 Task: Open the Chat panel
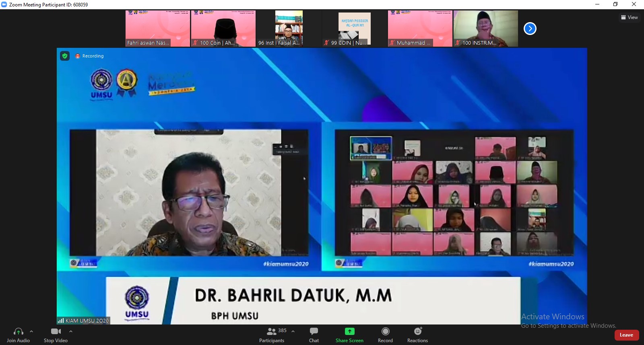click(314, 335)
